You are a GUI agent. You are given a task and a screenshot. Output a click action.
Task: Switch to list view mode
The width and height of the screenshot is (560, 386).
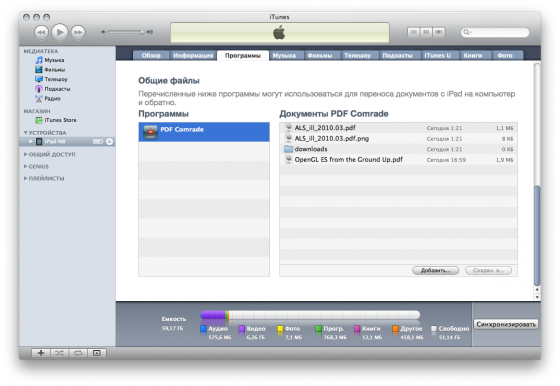pos(414,32)
